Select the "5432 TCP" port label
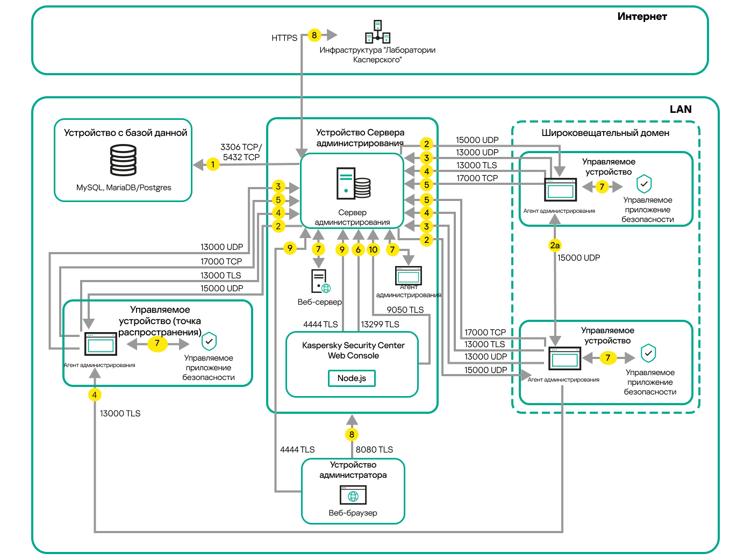The width and height of the screenshot is (751, 560). [241, 157]
